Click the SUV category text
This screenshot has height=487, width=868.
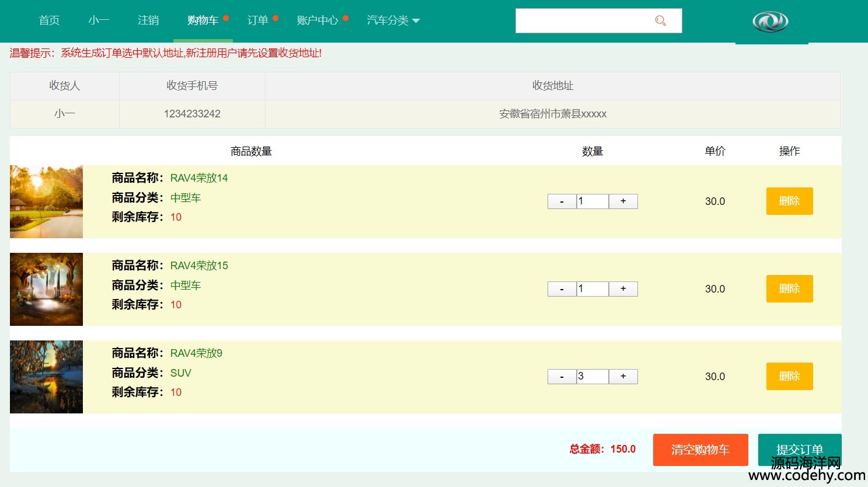(181, 373)
